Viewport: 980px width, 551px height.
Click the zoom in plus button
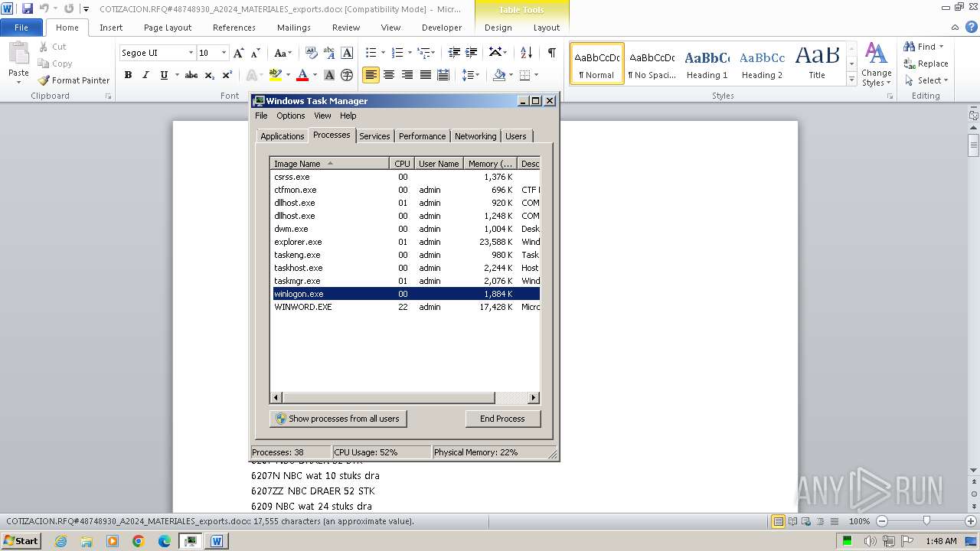point(971,521)
